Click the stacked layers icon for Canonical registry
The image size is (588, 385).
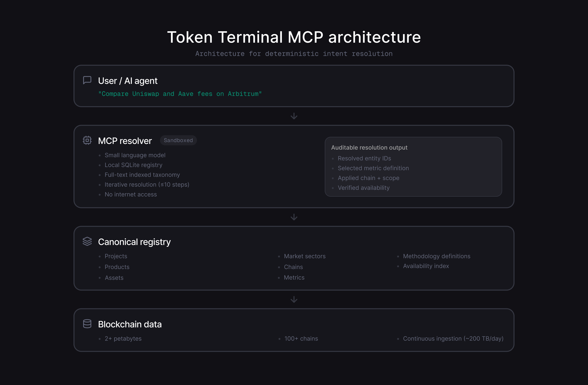87,241
